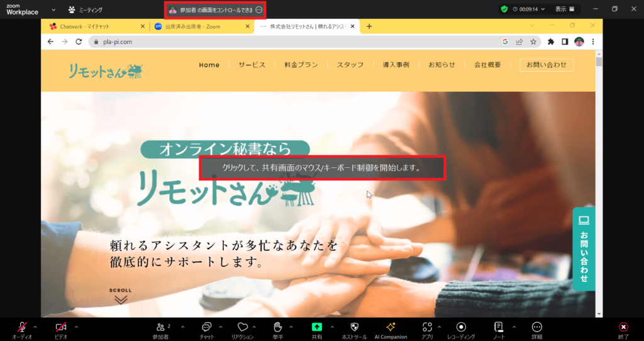Open the リアクション reactions icon
This screenshot has height=341, width=644.
click(242, 327)
